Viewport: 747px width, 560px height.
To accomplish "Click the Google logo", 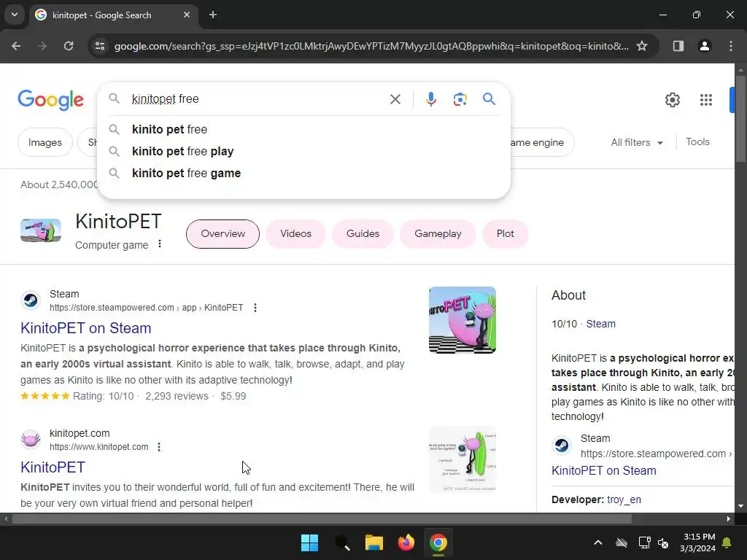I will pos(50,99).
